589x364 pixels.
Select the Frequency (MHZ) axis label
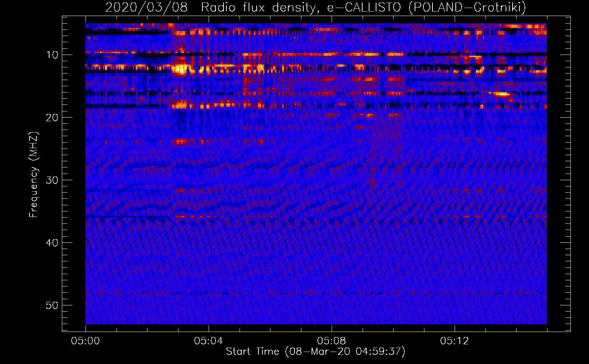pos(33,175)
